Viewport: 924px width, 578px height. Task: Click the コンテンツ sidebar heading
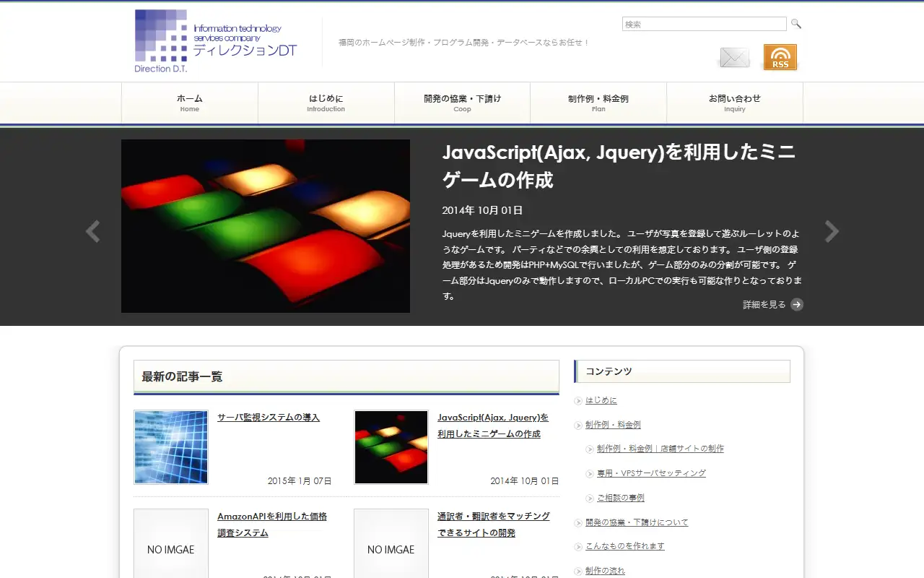click(609, 371)
